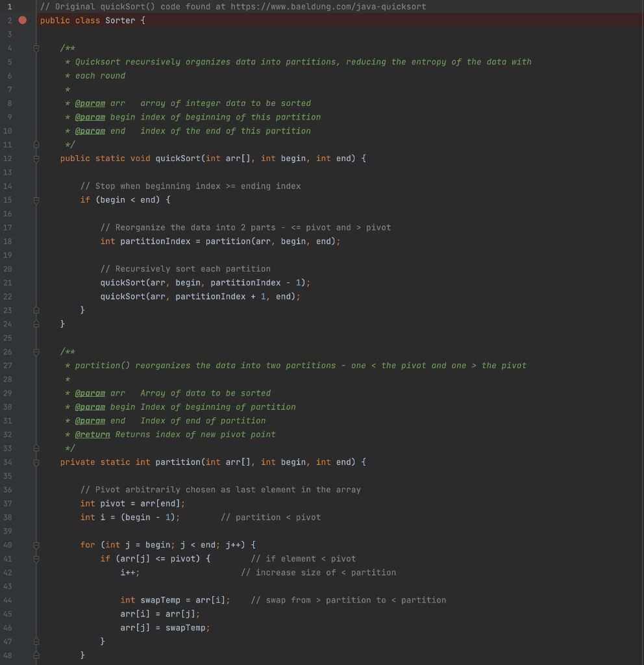Click the pivot variable declaration on line 37
The image size is (644, 665).
click(x=114, y=503)
